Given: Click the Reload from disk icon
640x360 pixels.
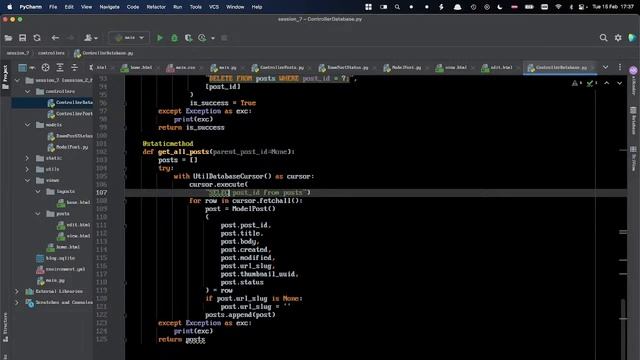Looking at the screenshot, I should coord(37,38).
